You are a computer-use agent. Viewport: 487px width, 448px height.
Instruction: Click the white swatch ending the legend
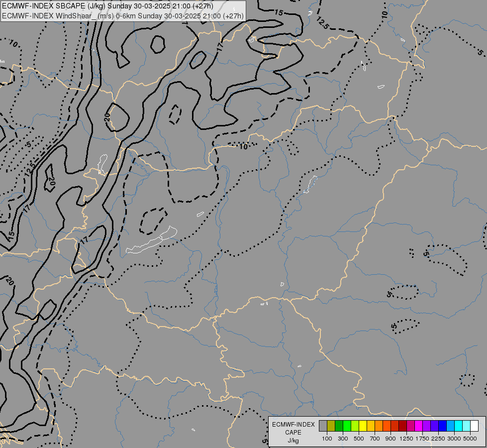[475, 426]
